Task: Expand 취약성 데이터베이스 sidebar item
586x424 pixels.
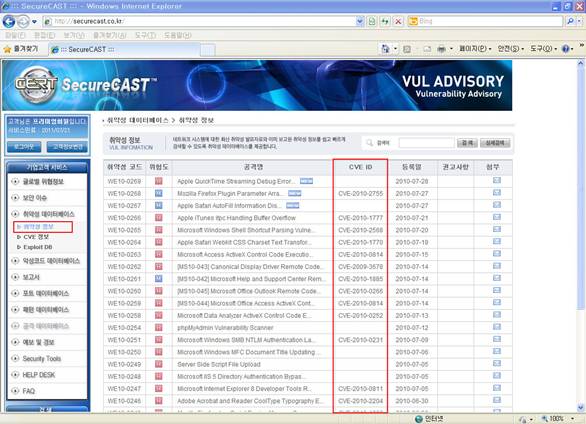Action: coord(49,214)
